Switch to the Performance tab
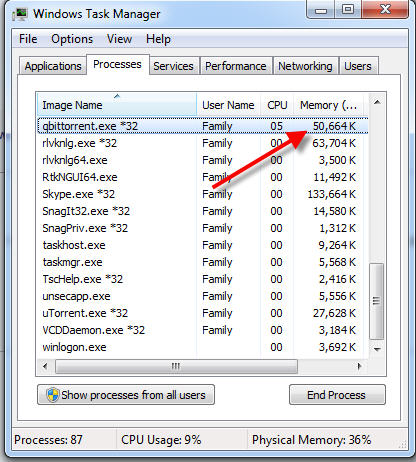Screen dimensions: 416x462 point(236,66)
